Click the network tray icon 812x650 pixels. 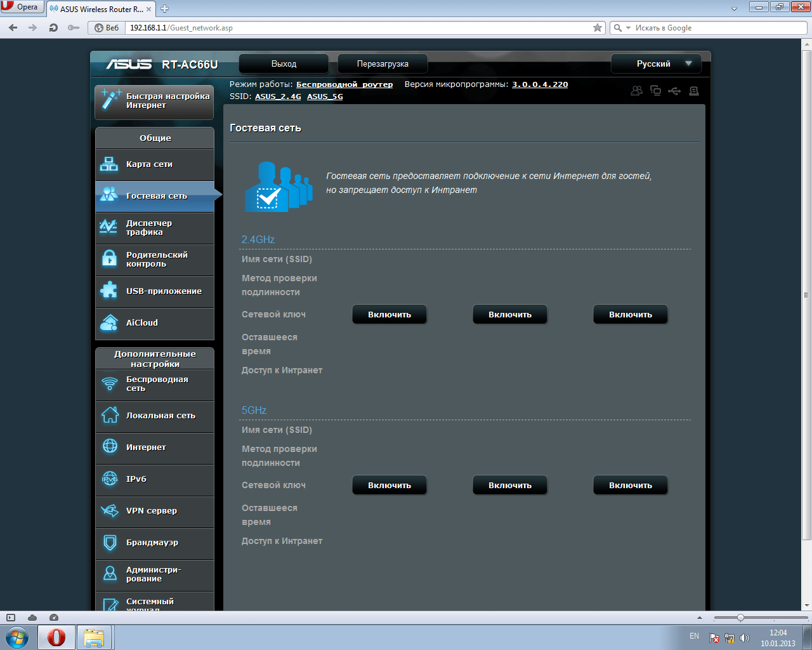[730, 638]
